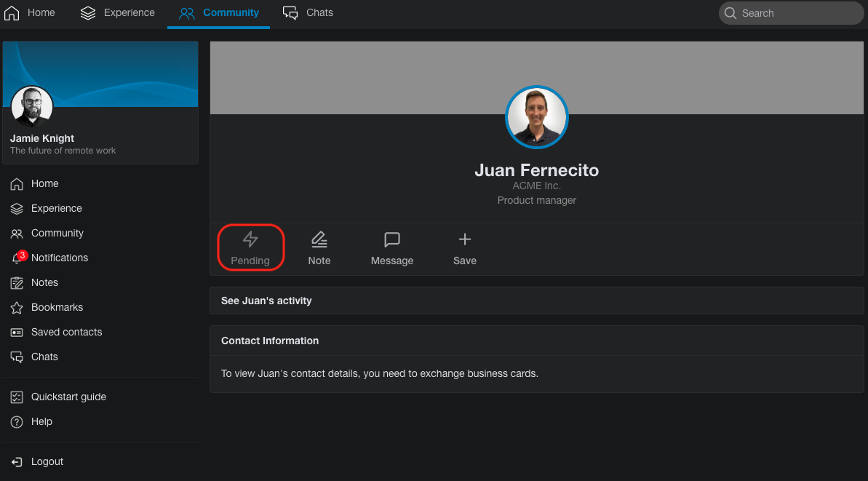
Task: Click Juan Fernecito's profile picture
Action: coord(536,117)
